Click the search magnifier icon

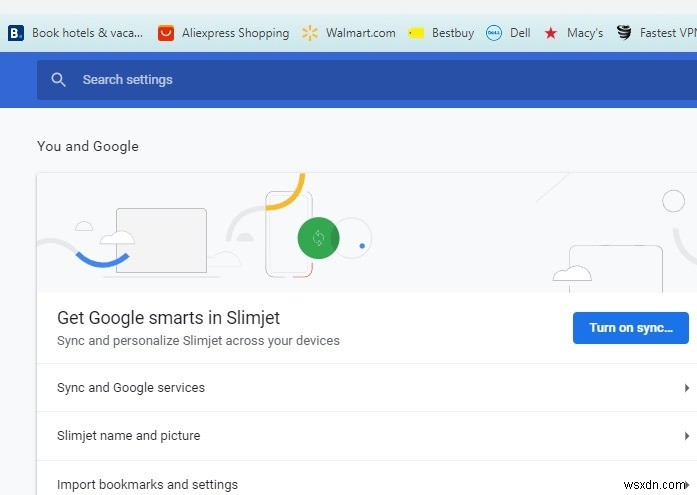point(58,80)
